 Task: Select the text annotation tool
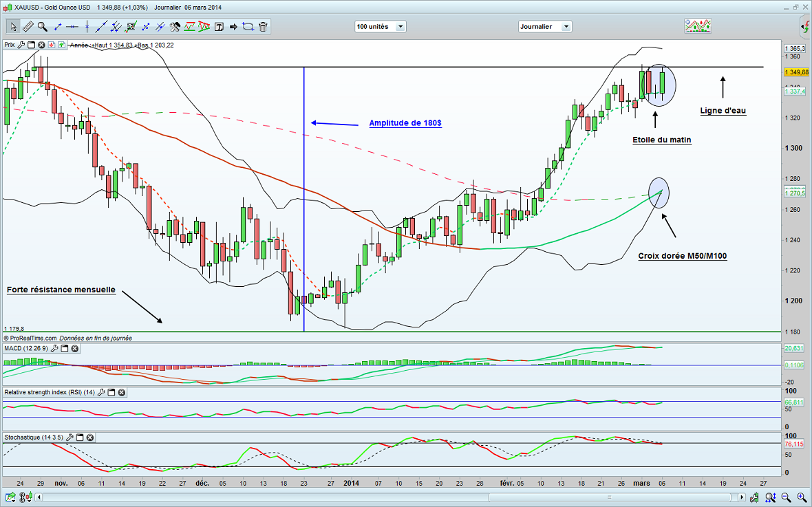[x=219, y=27]
